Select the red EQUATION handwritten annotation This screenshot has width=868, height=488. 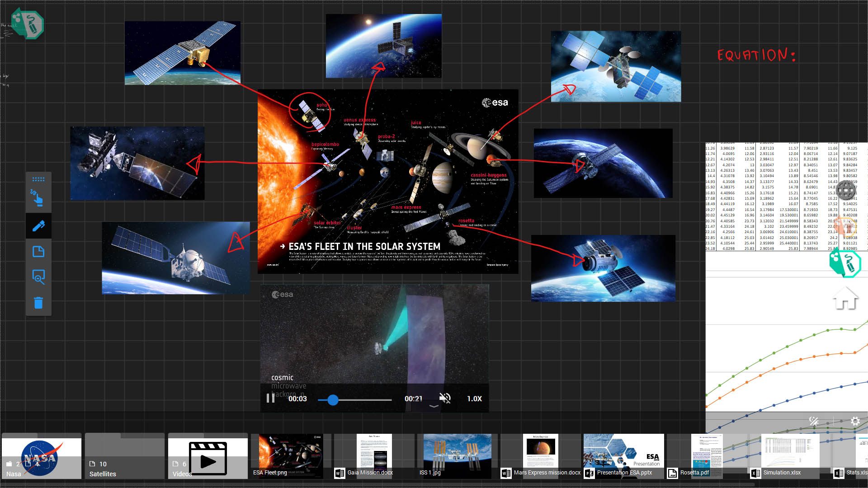756,55
